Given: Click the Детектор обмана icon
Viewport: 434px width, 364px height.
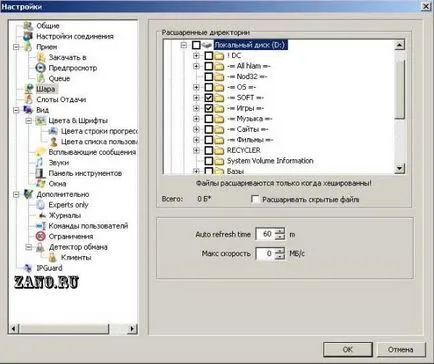Looking at the screenshot, I should coord(40,247).
